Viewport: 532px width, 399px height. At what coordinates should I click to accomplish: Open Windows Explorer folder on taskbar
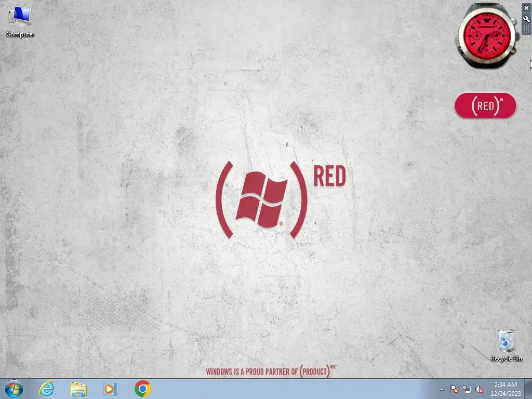coord(78,389)
